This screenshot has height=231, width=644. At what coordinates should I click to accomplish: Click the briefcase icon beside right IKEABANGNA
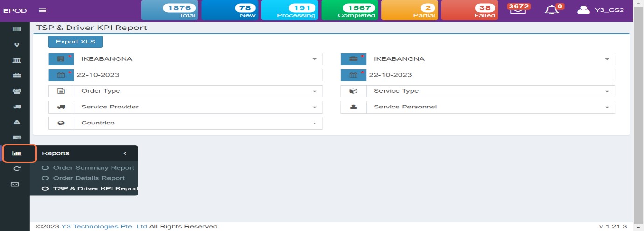click(354, 59)
